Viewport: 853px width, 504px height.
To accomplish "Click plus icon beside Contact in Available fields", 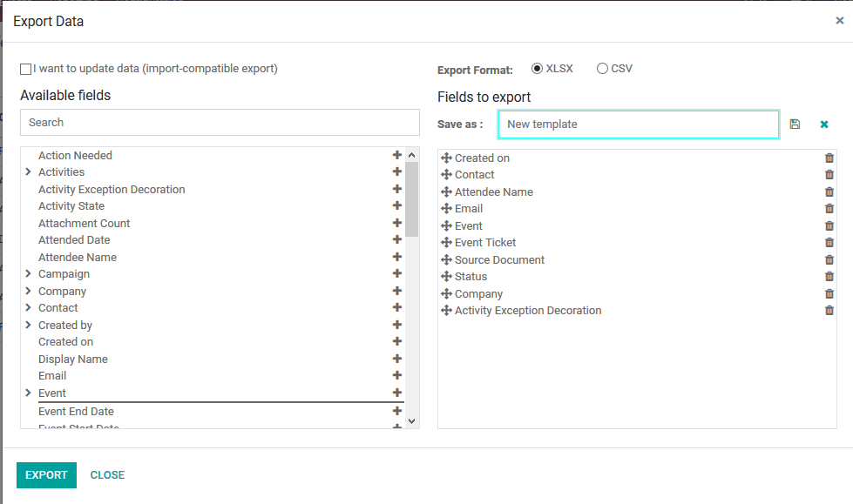I will tap(397, 307).
